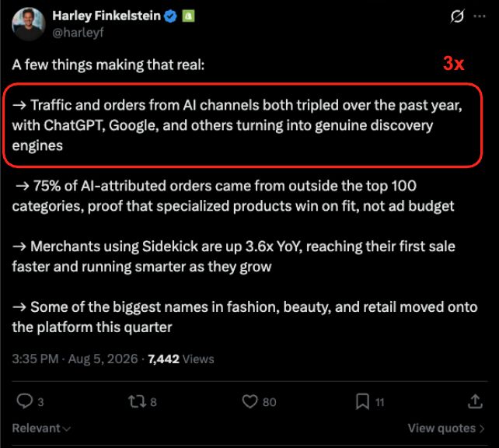Image resolution: width=499 pixels, height=448 pixels.
Task: Click the Harley Finkelstein display name
Action: [106, 16]
